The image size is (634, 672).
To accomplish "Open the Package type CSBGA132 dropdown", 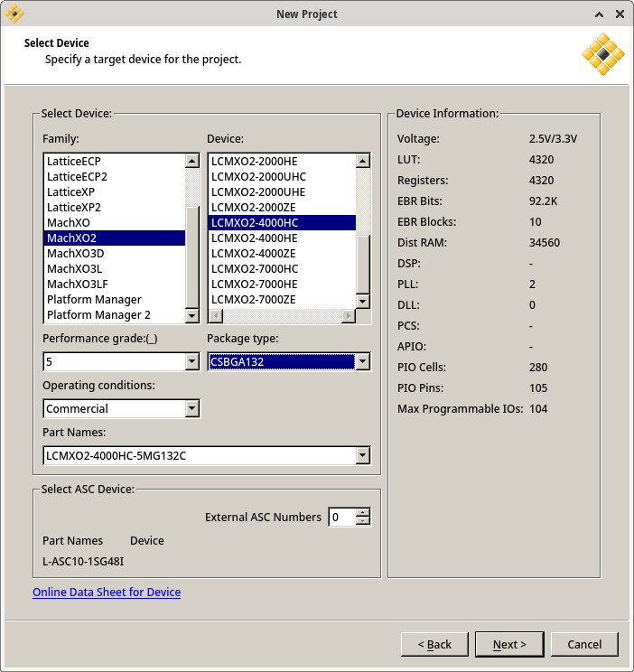I will (363, 361).
